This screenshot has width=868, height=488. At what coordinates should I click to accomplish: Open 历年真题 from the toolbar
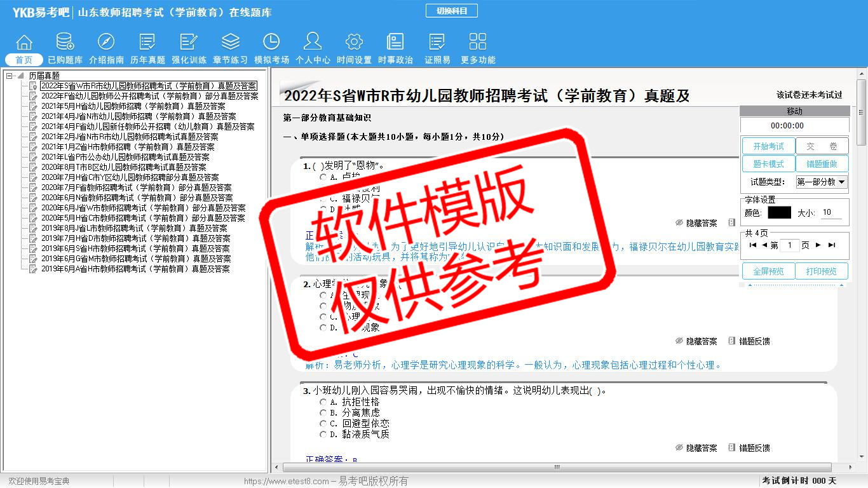click(147, 43)
